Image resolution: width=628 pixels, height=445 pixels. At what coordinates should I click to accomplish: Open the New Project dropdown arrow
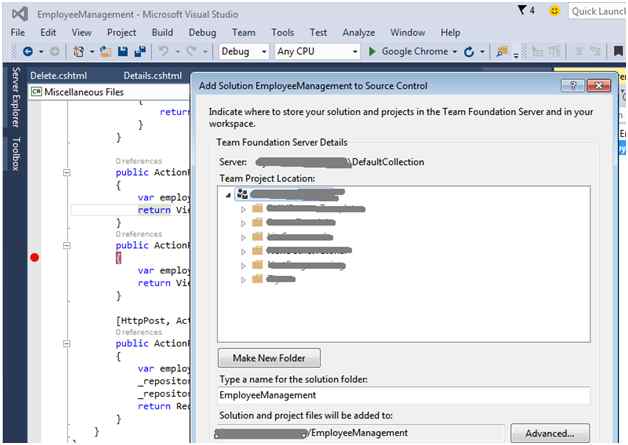[92, 52]
